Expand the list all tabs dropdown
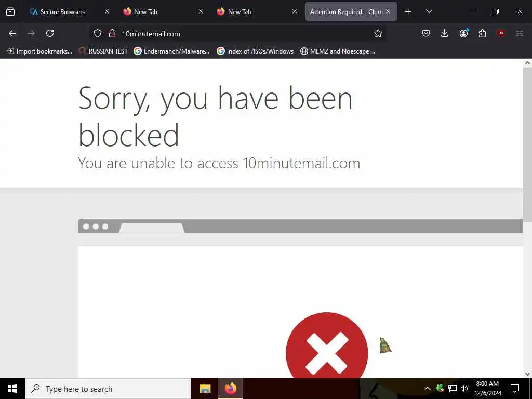The width and height of the screenshot is (532, 399). pos(429,11)
